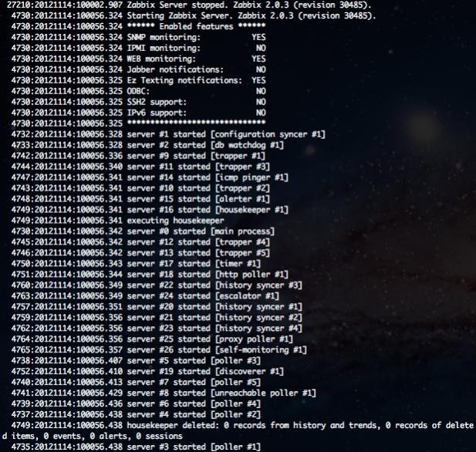
Task: Click the 'Zabbix Server stopped' log line
Action: tap(189, 5)
